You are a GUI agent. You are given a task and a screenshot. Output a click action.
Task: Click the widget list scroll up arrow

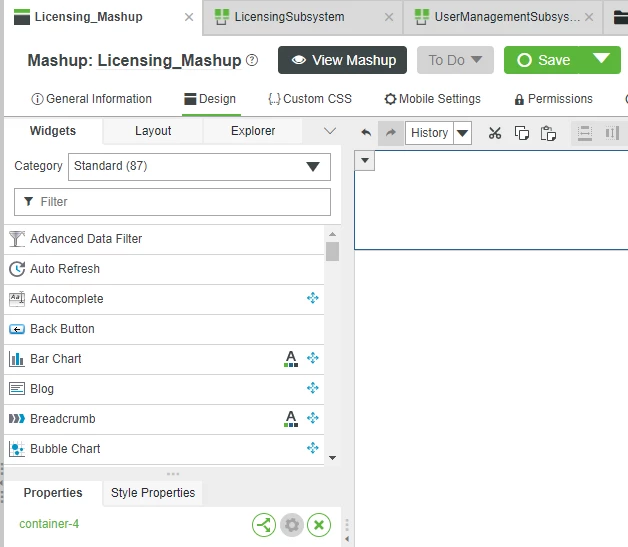[x=332, y=234]
